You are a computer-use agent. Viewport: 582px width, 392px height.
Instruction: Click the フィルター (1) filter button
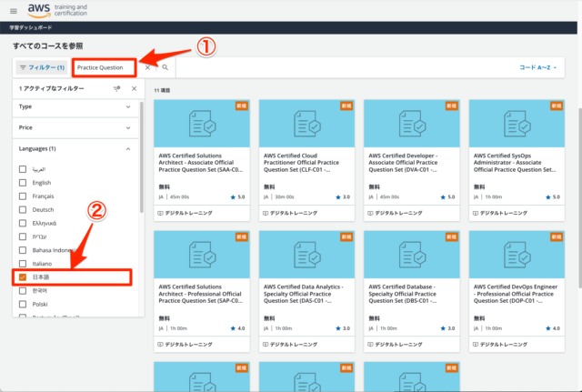click(42, 67)
